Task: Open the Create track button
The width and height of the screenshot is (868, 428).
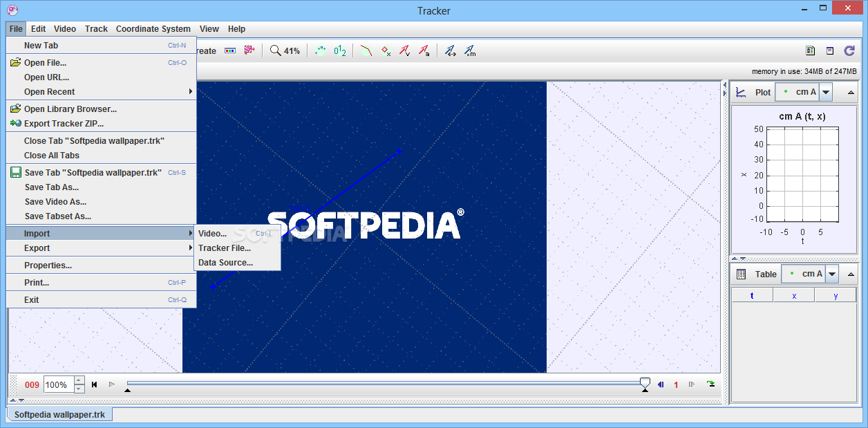Action: coord(206,50)
